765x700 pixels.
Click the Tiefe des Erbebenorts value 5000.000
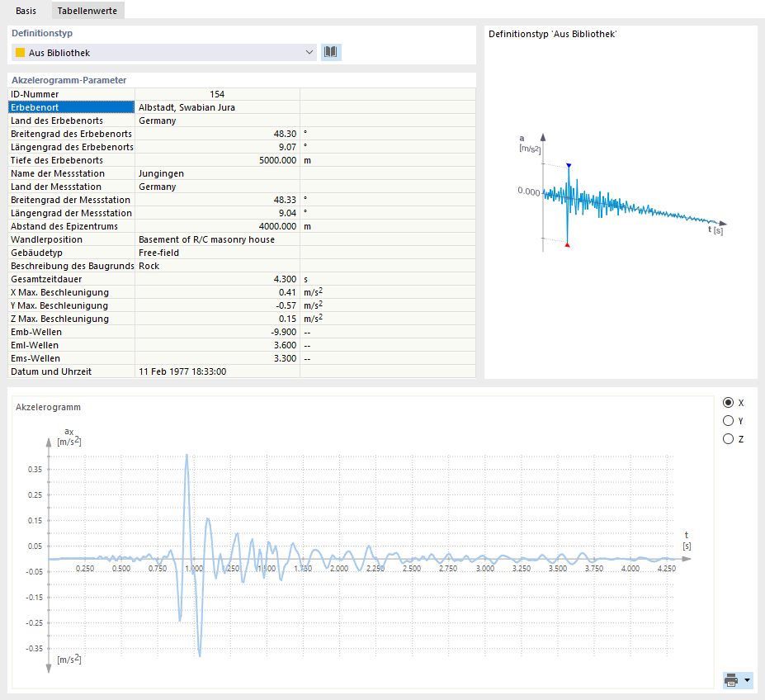(x=277, y=160)
